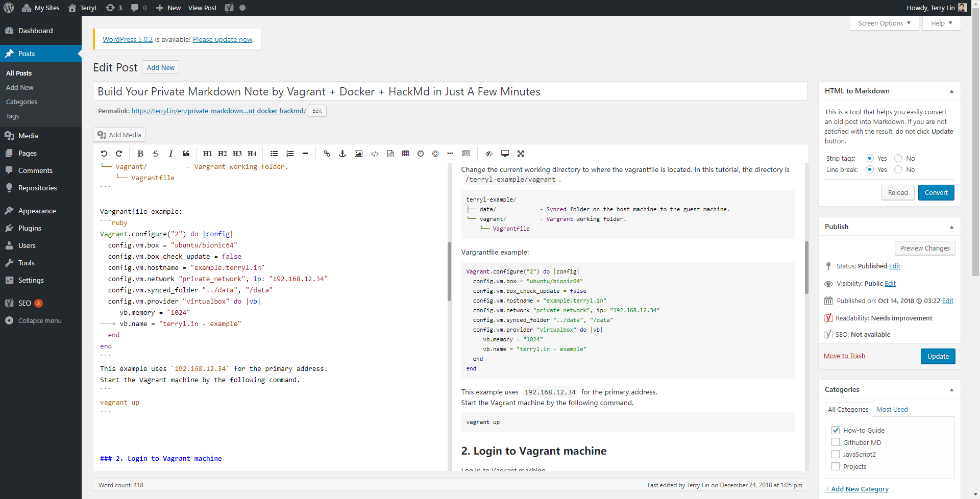The height and width of the screenshot is (499, 980).
Task: Insert an unordered bullet list
Action: [x=274, y=154]
